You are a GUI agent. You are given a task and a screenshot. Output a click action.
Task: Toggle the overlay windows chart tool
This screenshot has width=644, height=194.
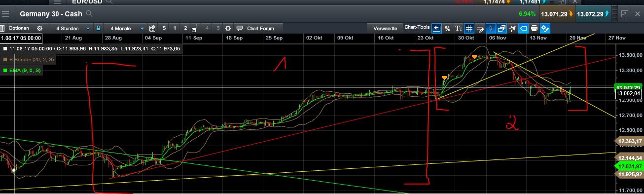coord(501,28)
